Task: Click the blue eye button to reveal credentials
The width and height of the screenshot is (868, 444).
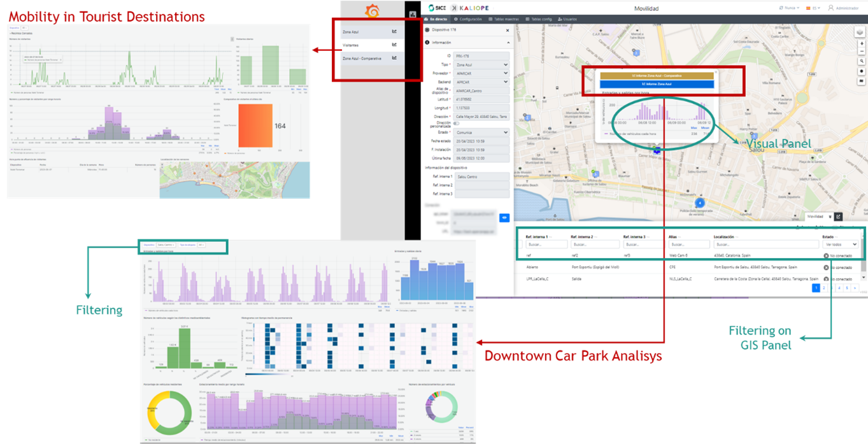Action: [504, 218]
